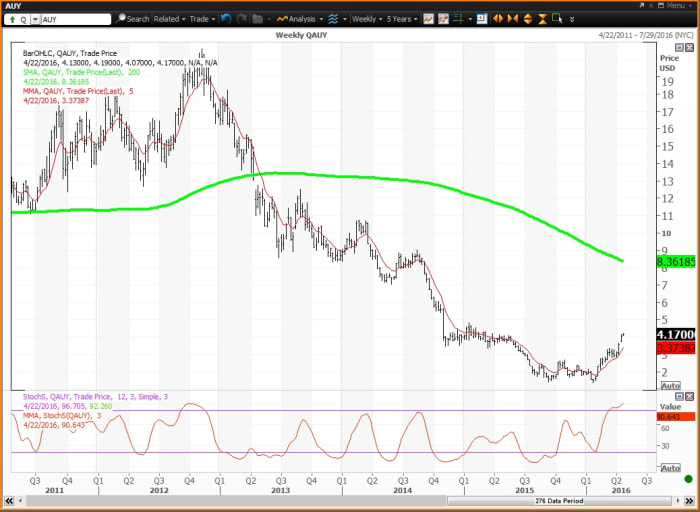This screenshot has width=700, height=512.
Task: Open the Trade menu
Action: click(202, 19)
